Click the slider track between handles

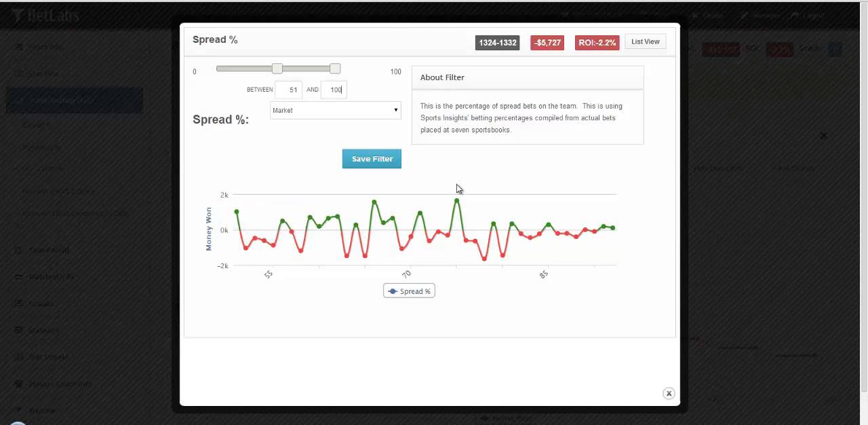(x=306, y=69)
